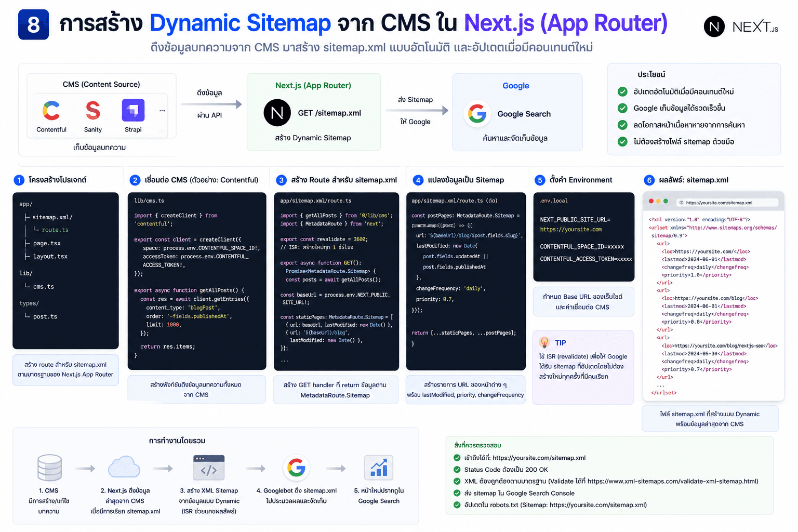Click the Google icon above 4. Googlebot

pyautogui.click(x=296, y=468)
